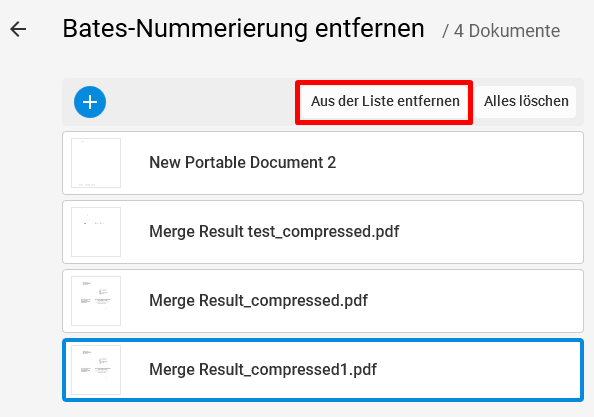Image resolution: width=594 pixels, height=417 pixels.
Task: Add a document with the blue plus button
Action: [90, 102]
